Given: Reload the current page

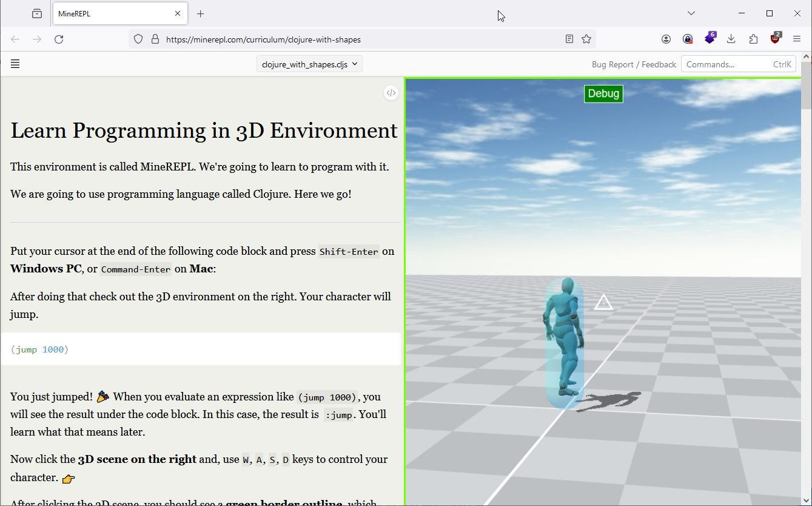Looking at the screenshot, I should tap(59, 39).
